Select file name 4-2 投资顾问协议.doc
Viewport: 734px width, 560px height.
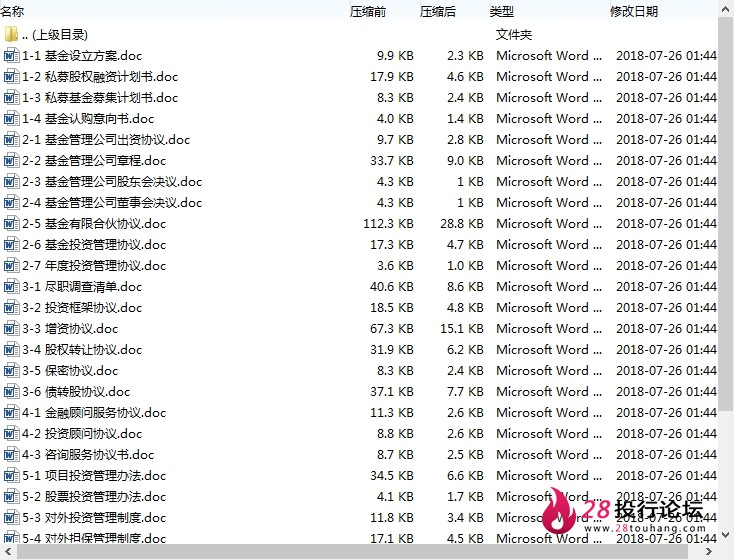click(82, 434)
